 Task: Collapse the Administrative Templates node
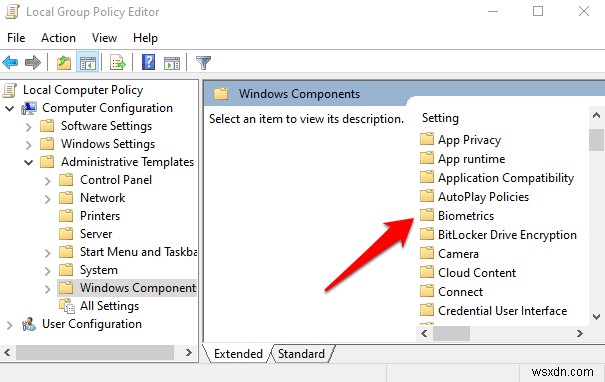tap(29, 162)
